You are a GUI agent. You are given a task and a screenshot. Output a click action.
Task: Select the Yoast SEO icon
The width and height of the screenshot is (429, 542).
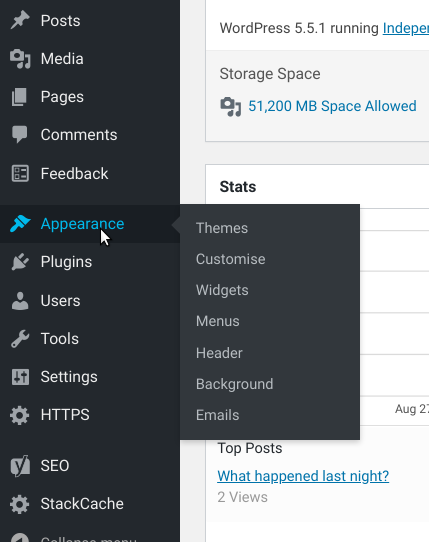pos(20,466)
